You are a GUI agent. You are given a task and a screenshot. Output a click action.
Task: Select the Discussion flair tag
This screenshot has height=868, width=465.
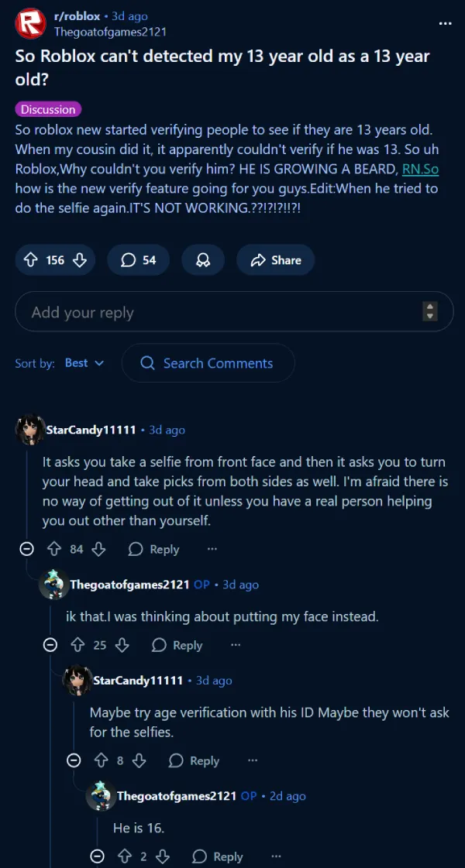point(48,110)
